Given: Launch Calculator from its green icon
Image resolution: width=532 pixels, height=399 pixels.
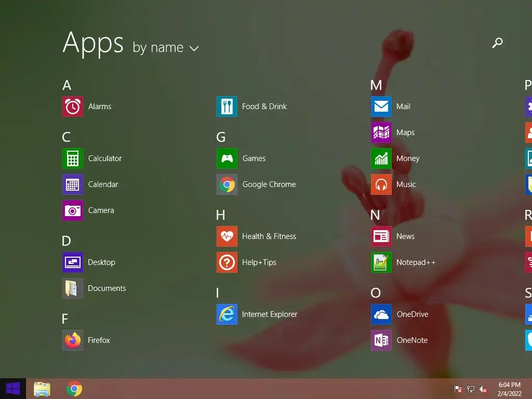Looking at the screenshot, I should [73, 158].
